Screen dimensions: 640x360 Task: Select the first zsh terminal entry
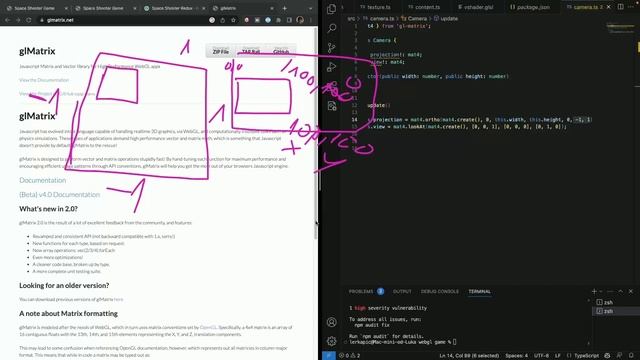616,302
